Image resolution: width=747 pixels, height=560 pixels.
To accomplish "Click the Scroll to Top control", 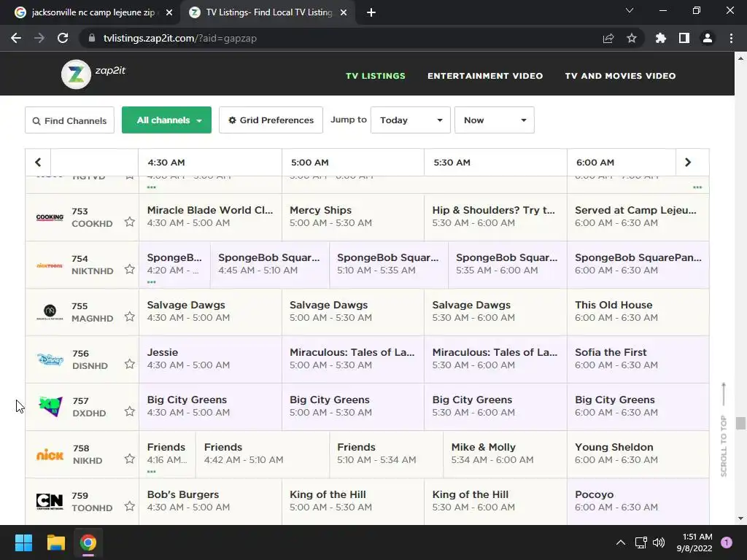I will (x=724, y=429).
